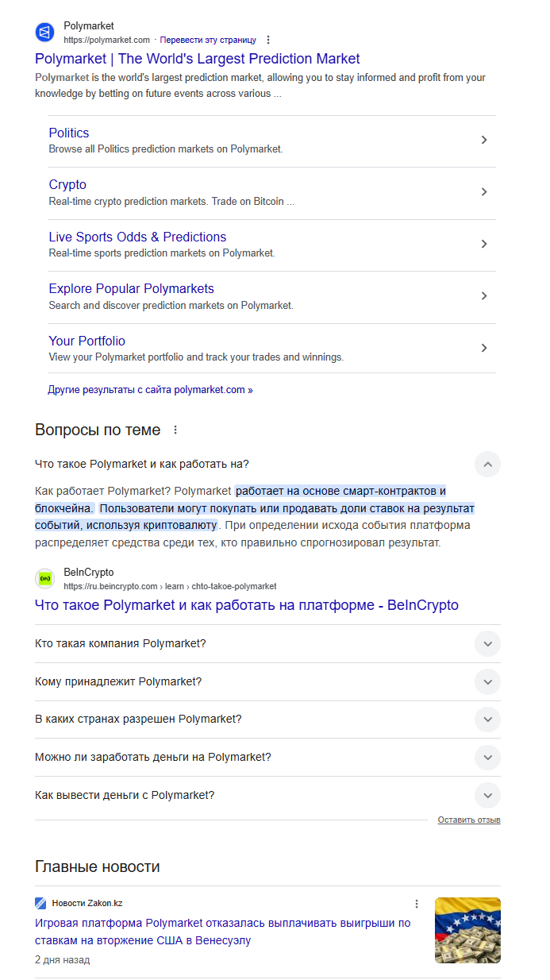Screen dimensions: 550x980
Task: Collapse the 'Что такое Polymarket и как работать на?' question
Action: (487, 464)
